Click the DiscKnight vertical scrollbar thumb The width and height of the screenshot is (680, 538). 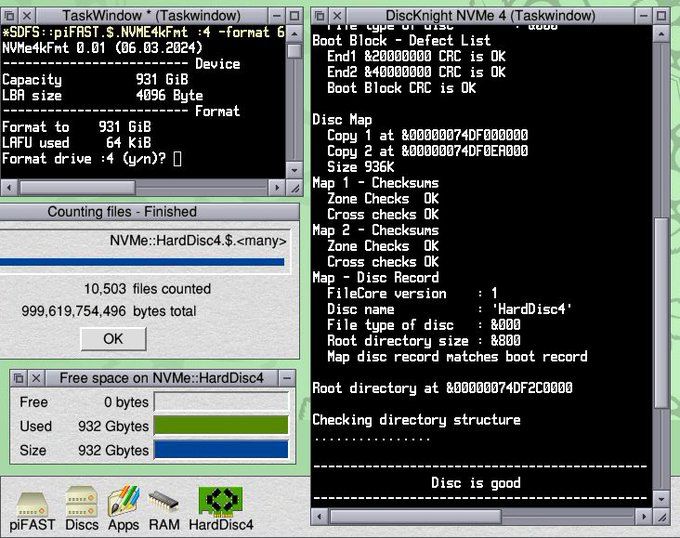point(661,312)
